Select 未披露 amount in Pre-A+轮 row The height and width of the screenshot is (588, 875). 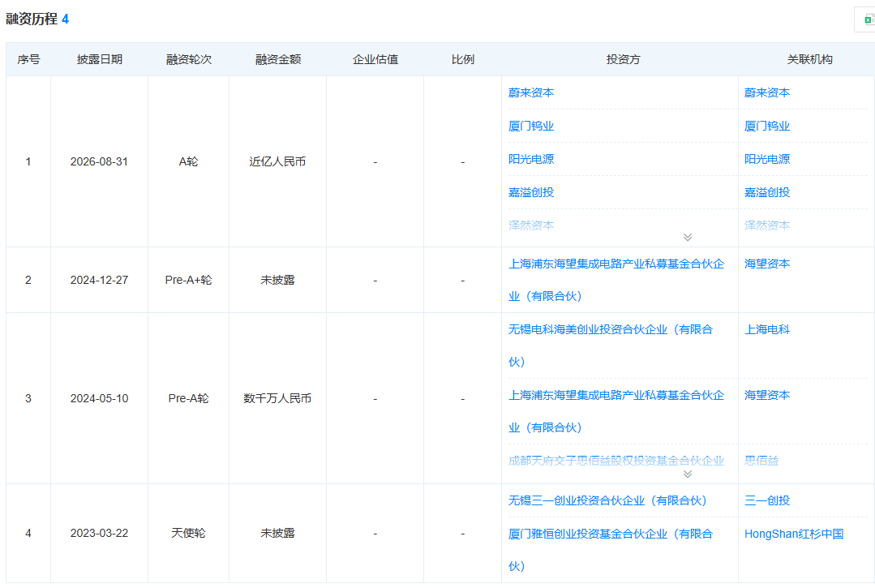[x=277, y=280]
